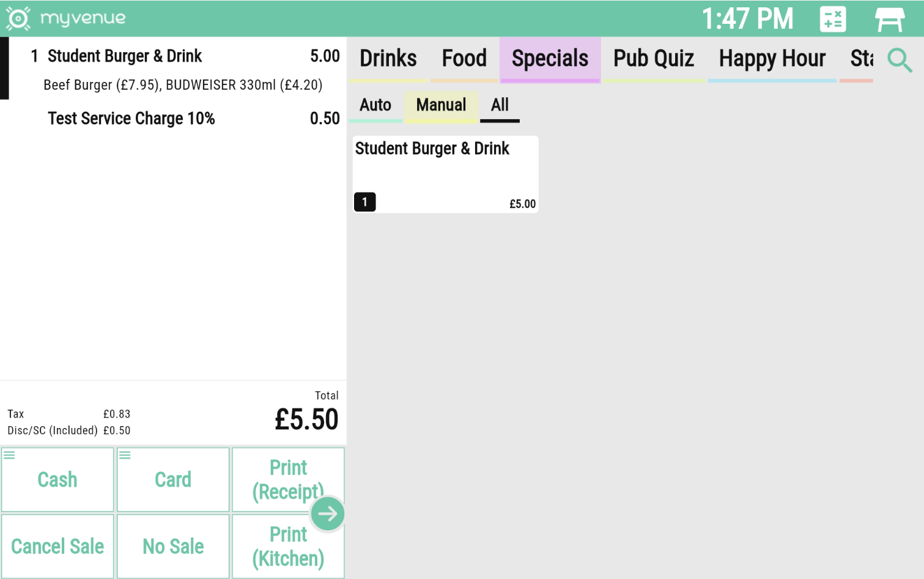The width and height of the screenshot is (924, 579).
Task: Click Print (Kitchen) button
Action: point(288,547)
